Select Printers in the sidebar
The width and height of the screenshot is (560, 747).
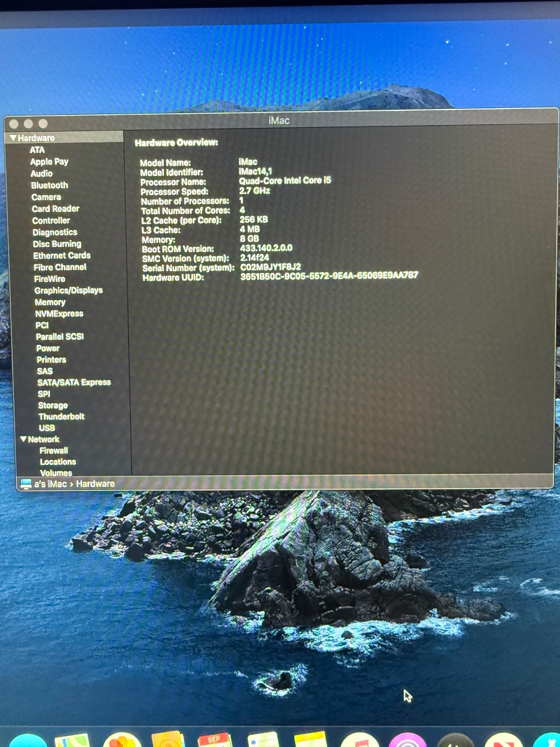tap(51, 360)
